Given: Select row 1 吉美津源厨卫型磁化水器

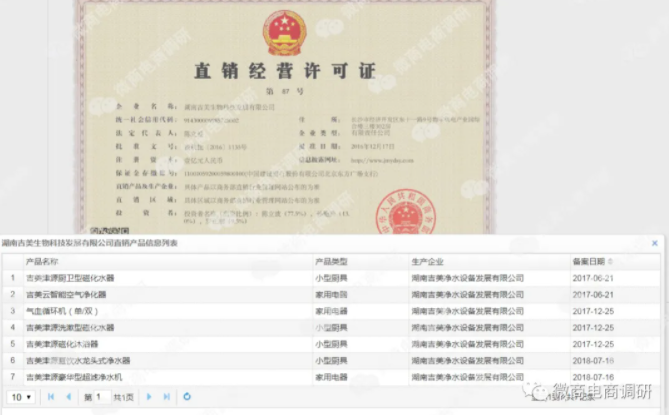Looking at the screenshot, I should click(x=331, y=278).
